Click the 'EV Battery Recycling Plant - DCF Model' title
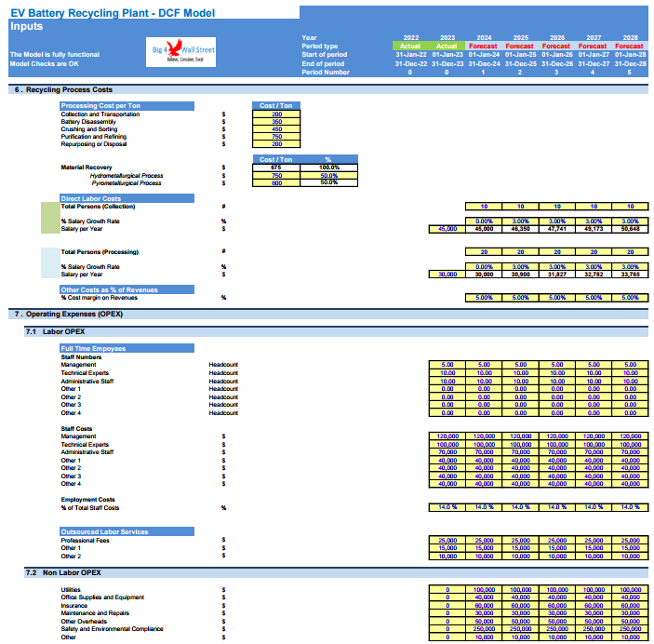 coord(112,12)
